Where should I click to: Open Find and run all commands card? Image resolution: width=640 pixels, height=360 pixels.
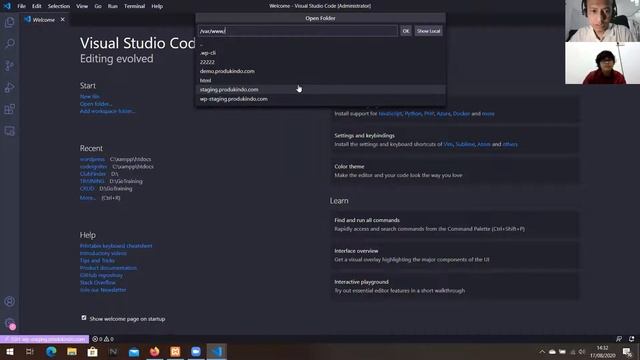454,224
